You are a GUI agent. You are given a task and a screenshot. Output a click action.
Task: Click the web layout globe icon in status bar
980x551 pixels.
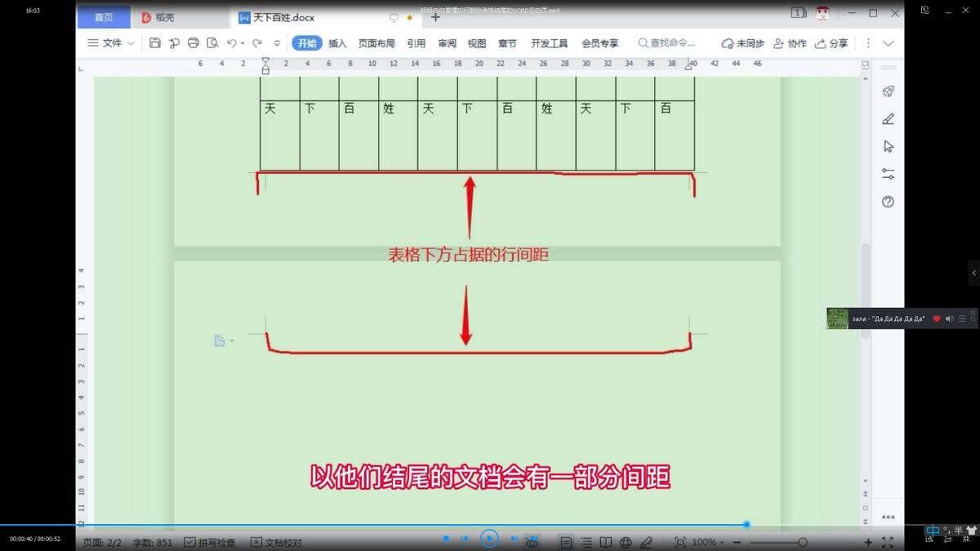point(625,540)
